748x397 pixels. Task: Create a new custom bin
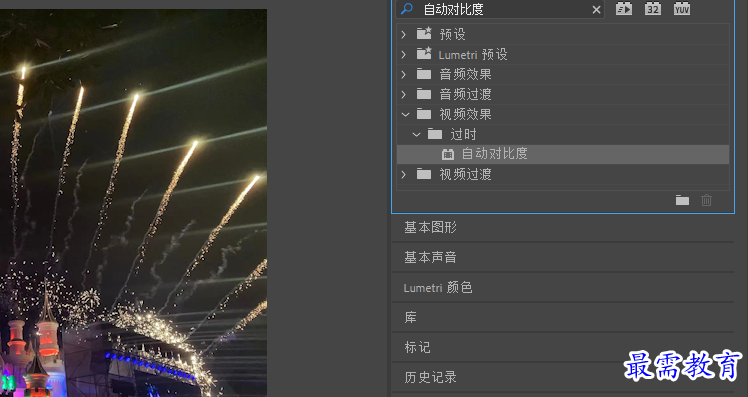(x=682, y=200)
